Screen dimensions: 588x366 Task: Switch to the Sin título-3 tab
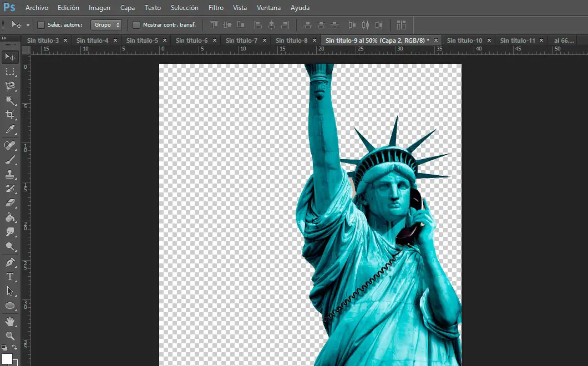(x=43, y=40)
